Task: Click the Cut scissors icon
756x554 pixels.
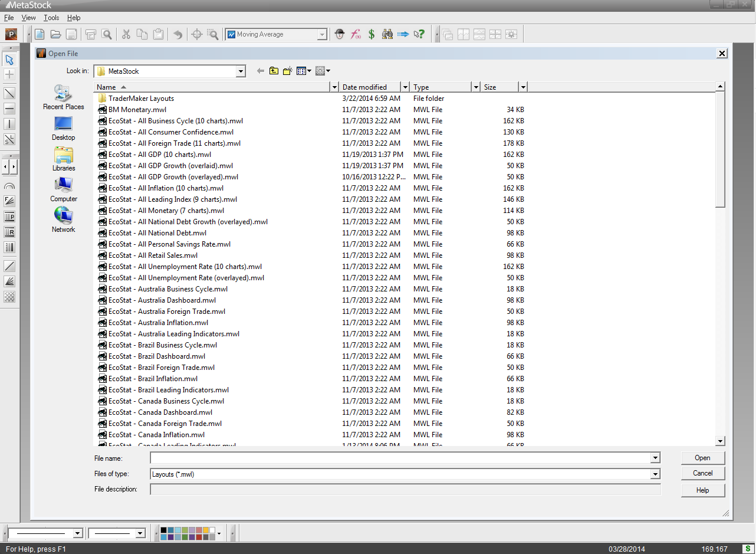Action: click(126, 34)
